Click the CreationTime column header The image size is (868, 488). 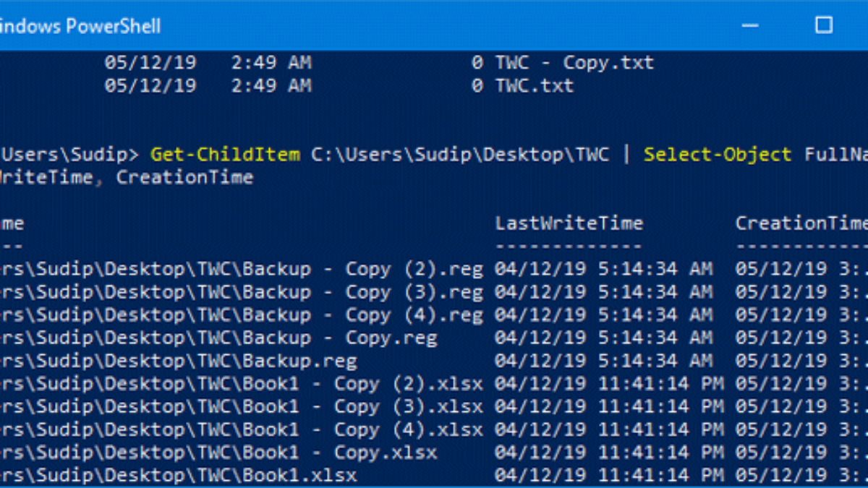pyautogui.click(x=801, y=223)
